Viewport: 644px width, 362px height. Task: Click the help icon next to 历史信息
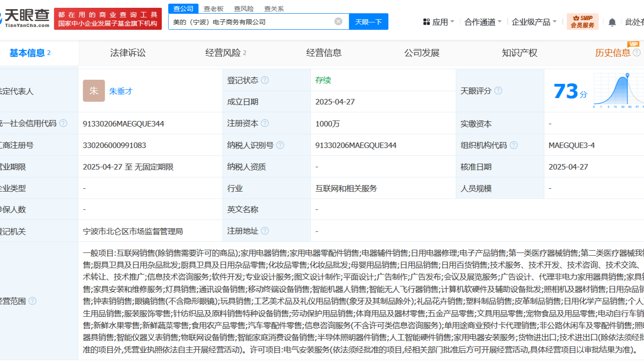pyautogui.click(x=637, y=53)
